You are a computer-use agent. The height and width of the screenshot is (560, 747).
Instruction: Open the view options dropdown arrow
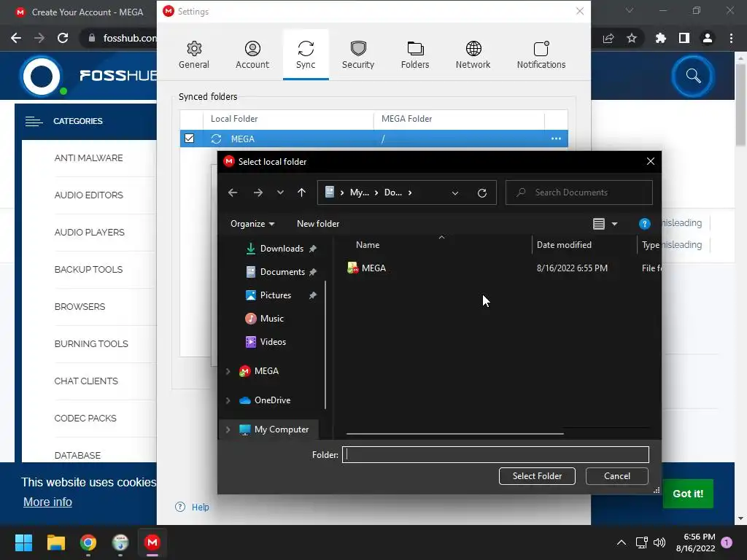click(614, 224)
